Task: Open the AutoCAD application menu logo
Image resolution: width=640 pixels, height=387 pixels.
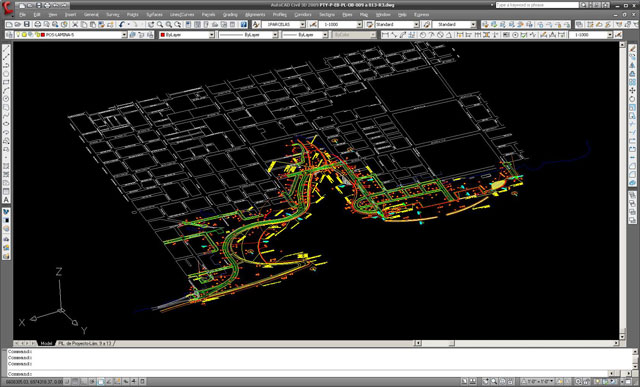Action: (7, 8)
